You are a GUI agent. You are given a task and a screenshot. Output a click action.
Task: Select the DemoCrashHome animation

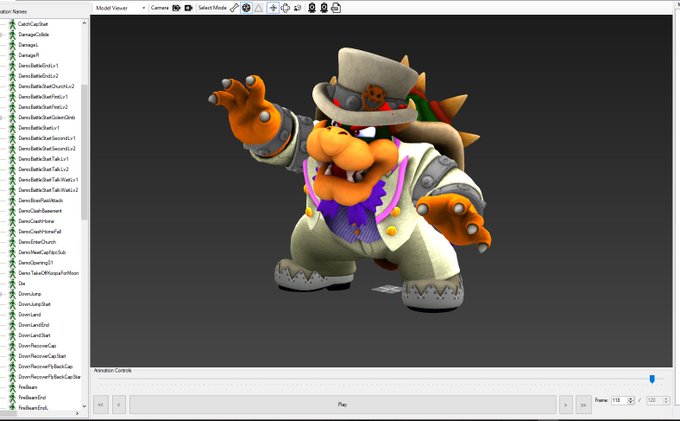pyautogui.click(x=36, y=221)
